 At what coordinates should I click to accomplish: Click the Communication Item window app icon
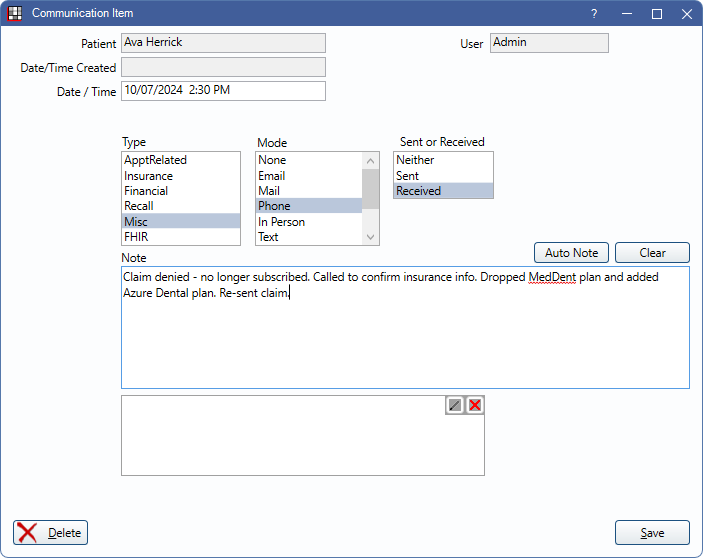coord(15,14)
